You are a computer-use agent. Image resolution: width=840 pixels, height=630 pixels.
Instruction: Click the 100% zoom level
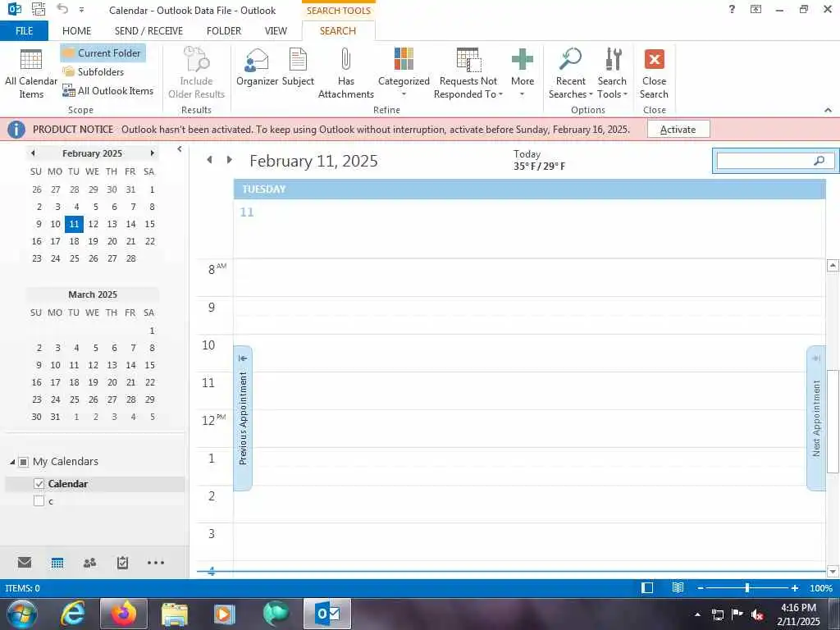click(x=820, y=588)
